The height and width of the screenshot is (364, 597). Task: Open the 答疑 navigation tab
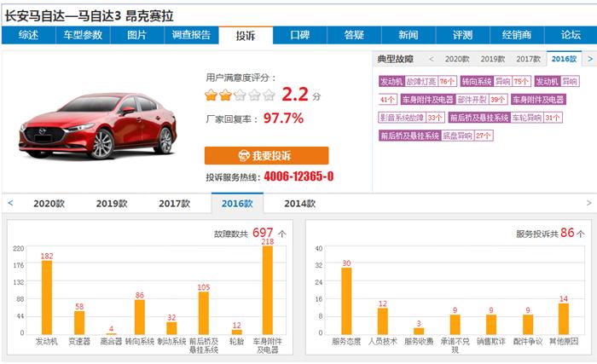[354, 35]
